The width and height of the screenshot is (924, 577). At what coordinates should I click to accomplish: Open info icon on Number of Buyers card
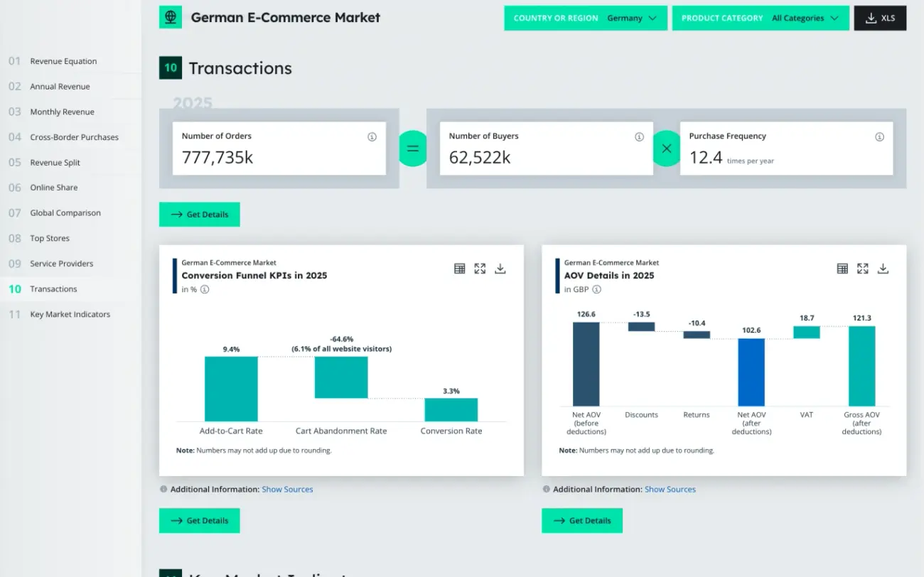click(x=639, y=136)
